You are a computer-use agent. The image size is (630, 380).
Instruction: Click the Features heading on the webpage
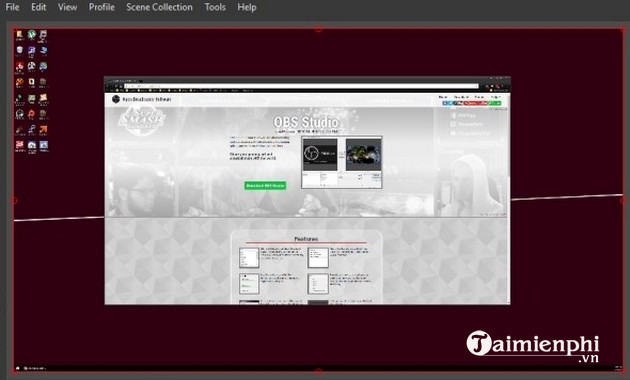(x=306, y=239)
